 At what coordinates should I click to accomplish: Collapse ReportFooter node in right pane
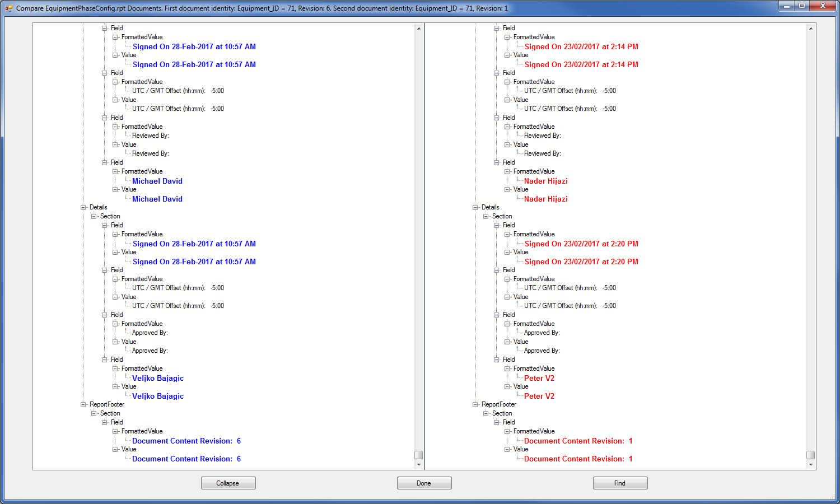(475, 404)
